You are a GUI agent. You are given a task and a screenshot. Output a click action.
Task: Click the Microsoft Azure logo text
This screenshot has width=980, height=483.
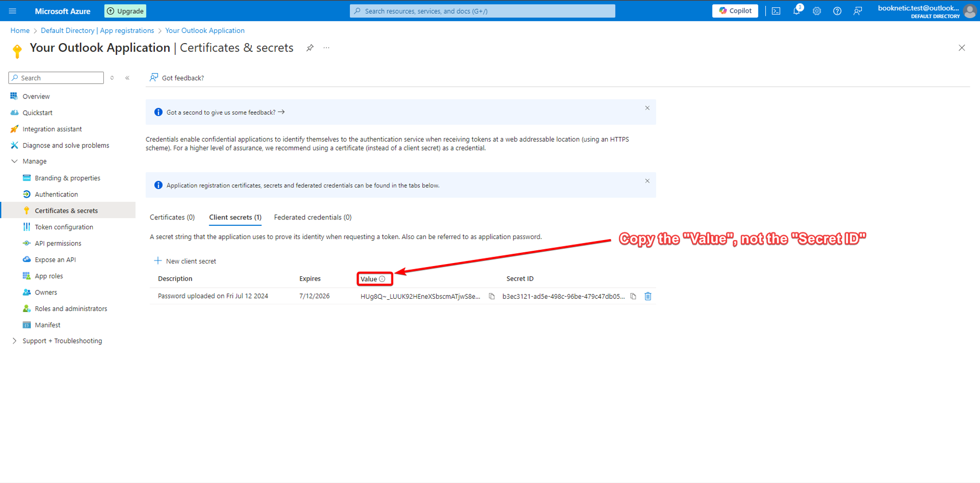tap(63, 11)
